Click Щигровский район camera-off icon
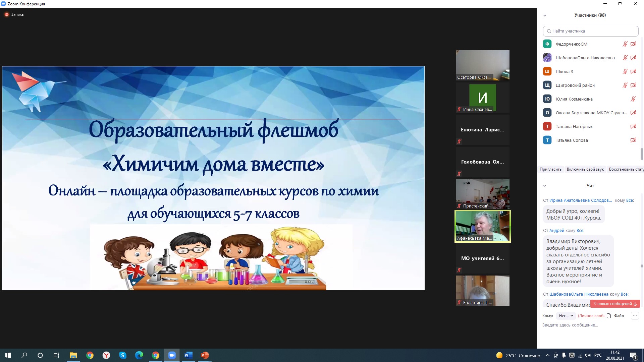The image size is (644, 362). point(633,85)
